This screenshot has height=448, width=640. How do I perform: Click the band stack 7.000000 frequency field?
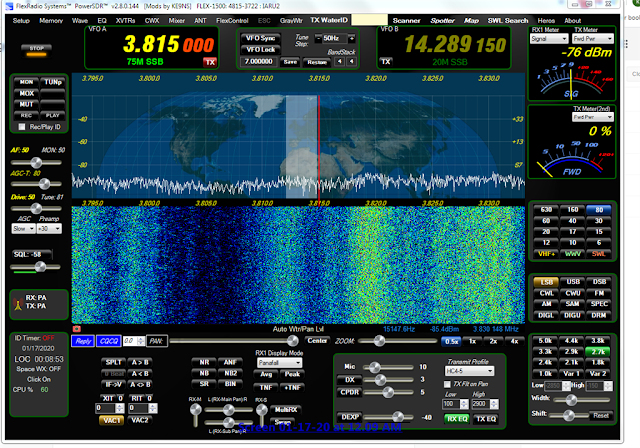(259, 62)
